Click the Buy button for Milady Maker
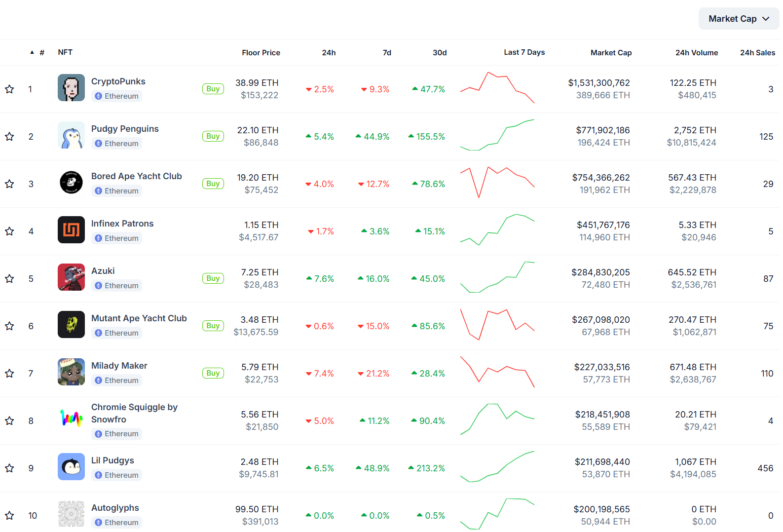783x532 pixels. (213, 373)
